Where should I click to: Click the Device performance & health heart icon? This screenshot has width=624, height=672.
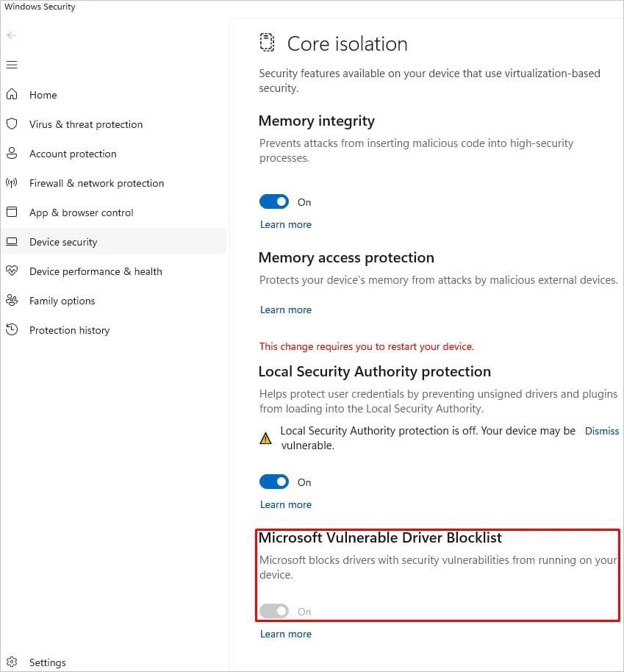(12, 271)
